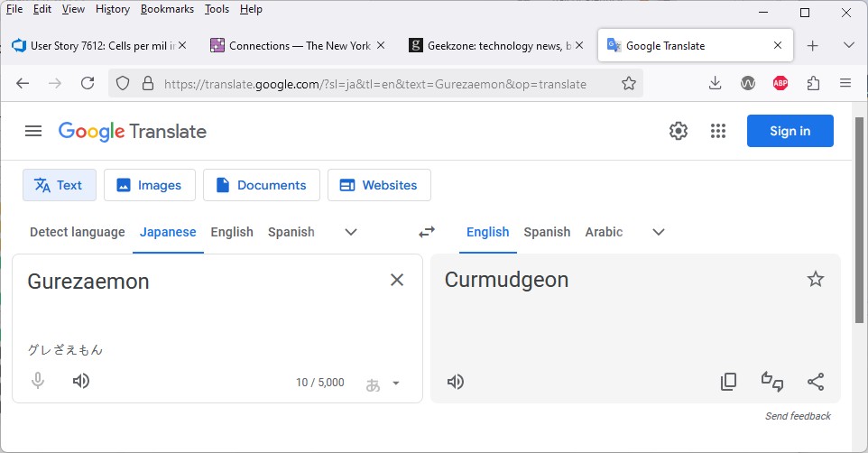868x453 pixels.
Task: Swap source and target languages
Action: pos(427,232)
